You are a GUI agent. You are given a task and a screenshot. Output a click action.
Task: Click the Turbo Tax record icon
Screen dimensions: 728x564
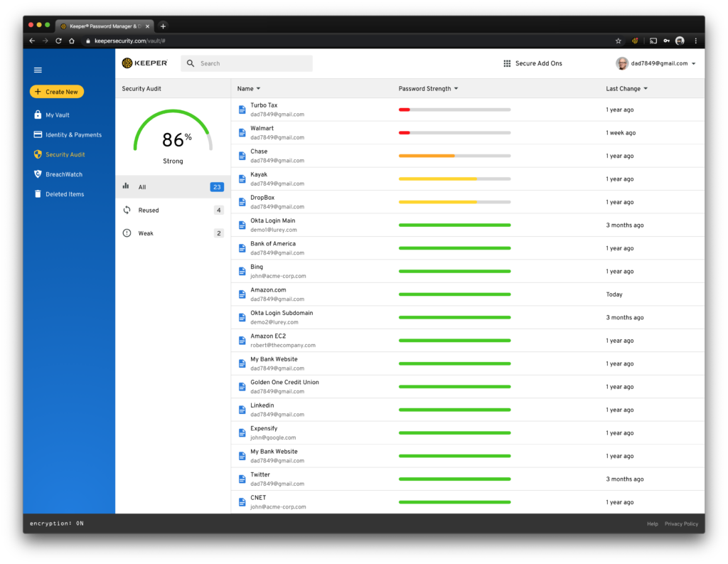(x=242, y=110)
